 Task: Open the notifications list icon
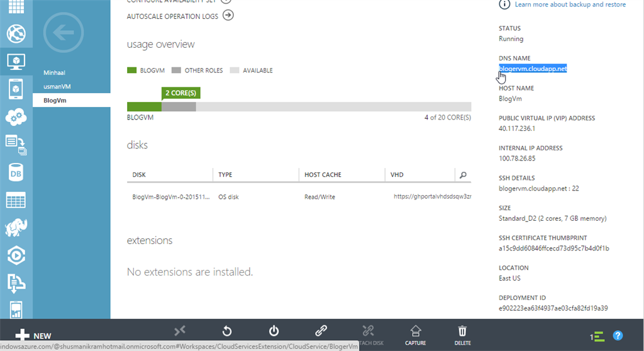pyautogui.click(x=597, y=337)
